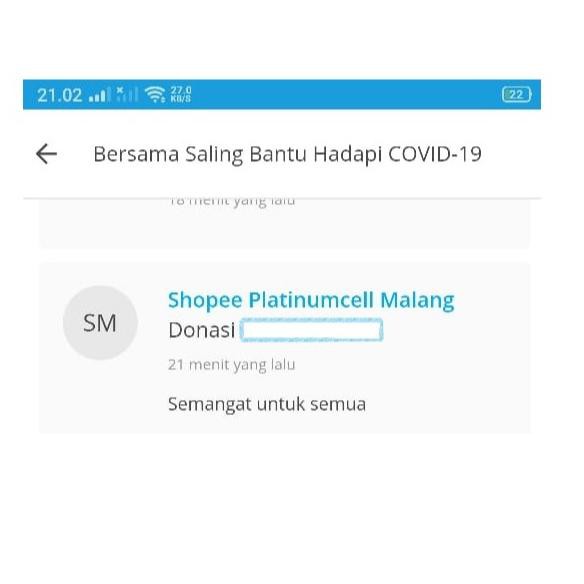This screenshot has width=584, height=584.
Task: Tap the redacted donation amount box
Action: click(x=311, y=330)
